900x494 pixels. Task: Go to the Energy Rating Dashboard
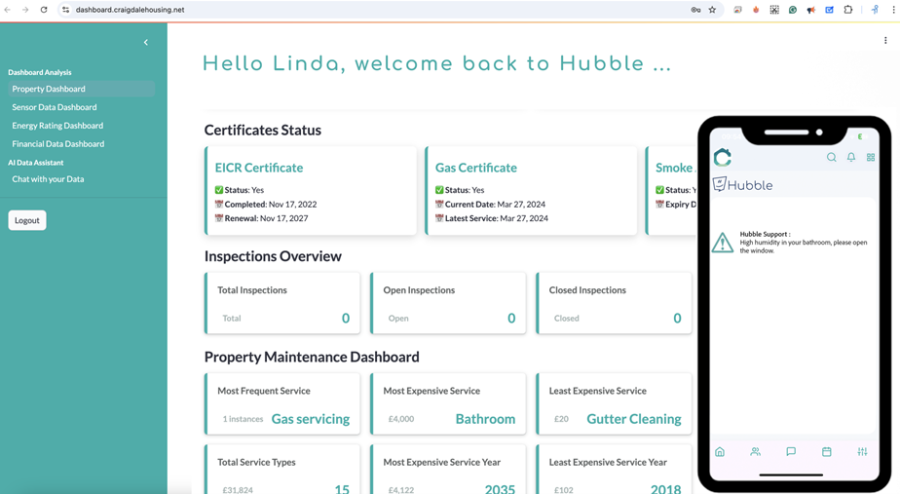[x=57, y=126]
